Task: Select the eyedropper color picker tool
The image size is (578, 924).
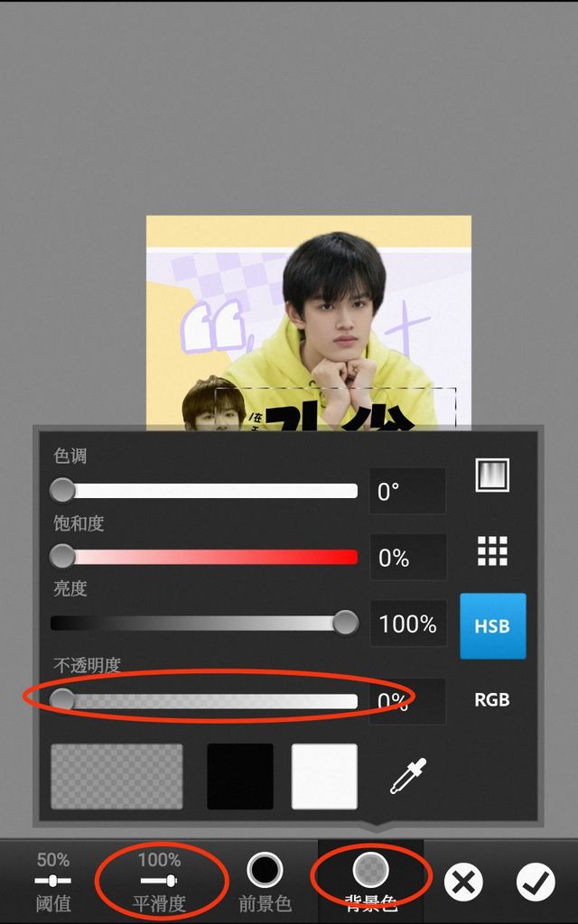Action: point(408,775)
